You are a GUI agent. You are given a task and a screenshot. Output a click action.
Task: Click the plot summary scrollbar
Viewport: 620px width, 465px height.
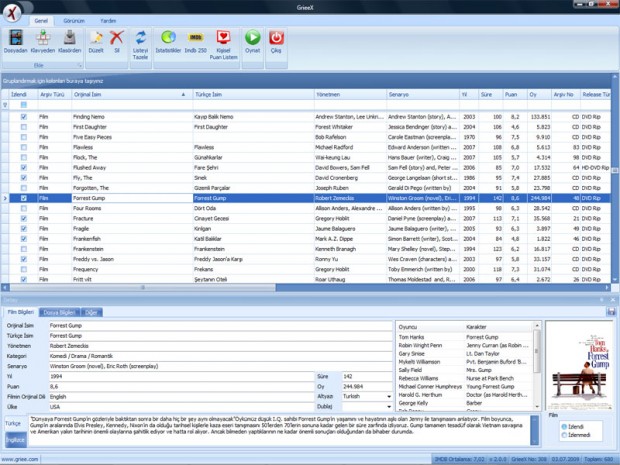534,430
